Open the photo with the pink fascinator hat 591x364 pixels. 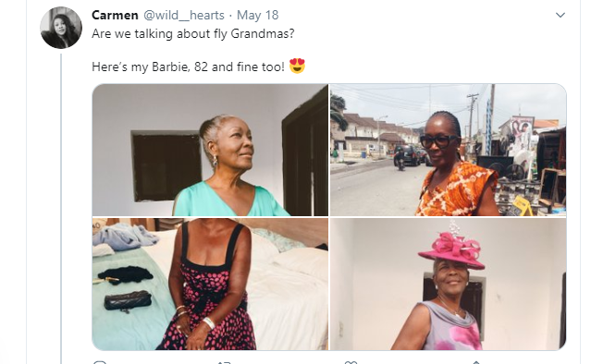click(449, 285)
